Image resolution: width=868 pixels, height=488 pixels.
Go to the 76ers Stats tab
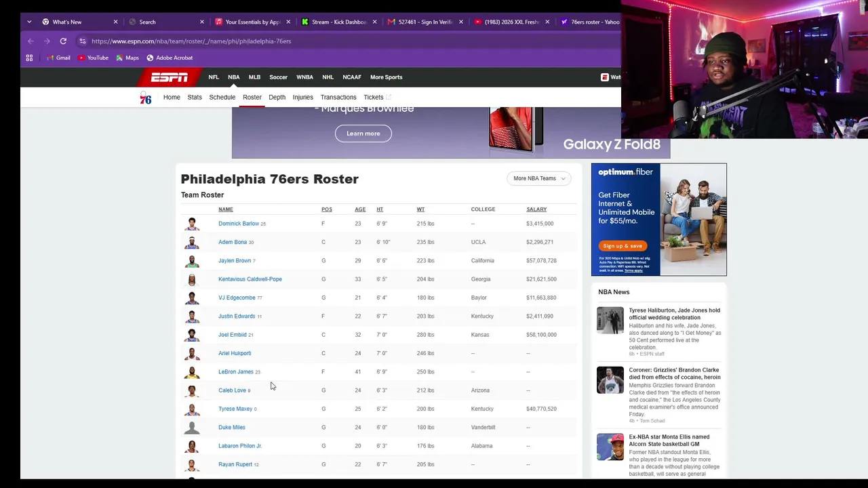(x=195, y=98)
